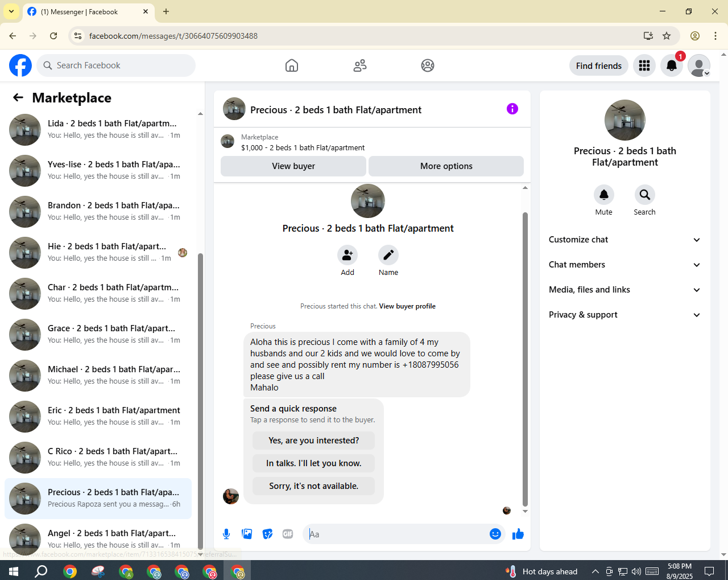Click the View buyer button
The height and width of the screenshot is (580, 728).
point(293,166)
